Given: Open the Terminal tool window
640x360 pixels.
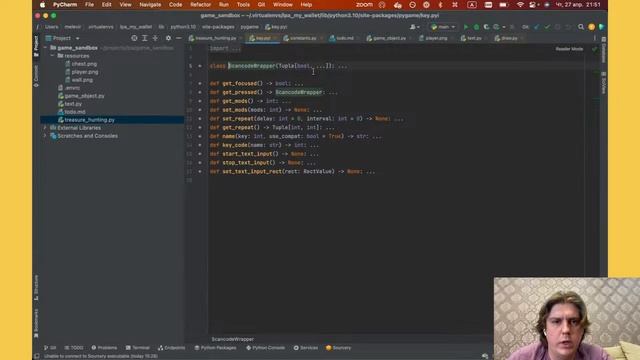Looking at the screenshot, I should point(138,348).
